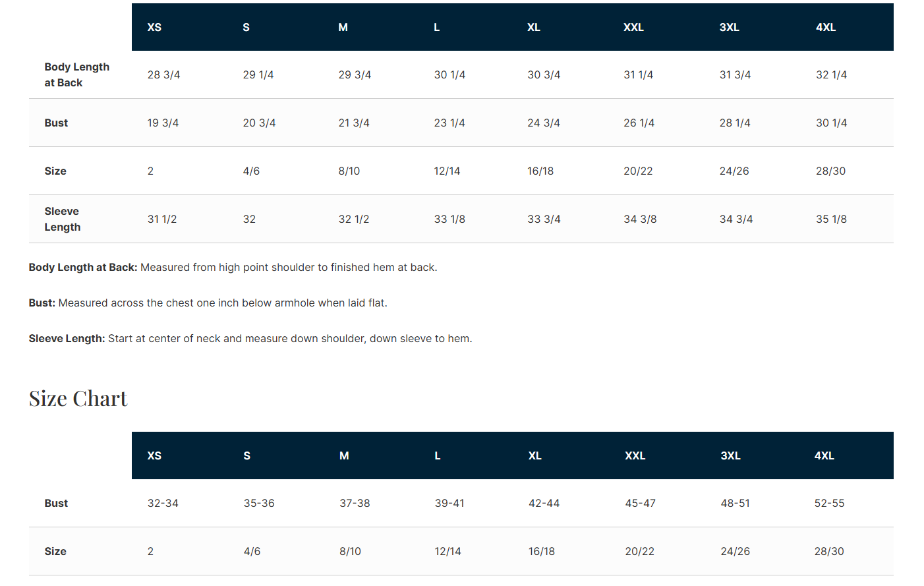Click the 35 1/8 sleeve length value
Image resolution: width=924 pixels, height=586 pixels.
831,219
